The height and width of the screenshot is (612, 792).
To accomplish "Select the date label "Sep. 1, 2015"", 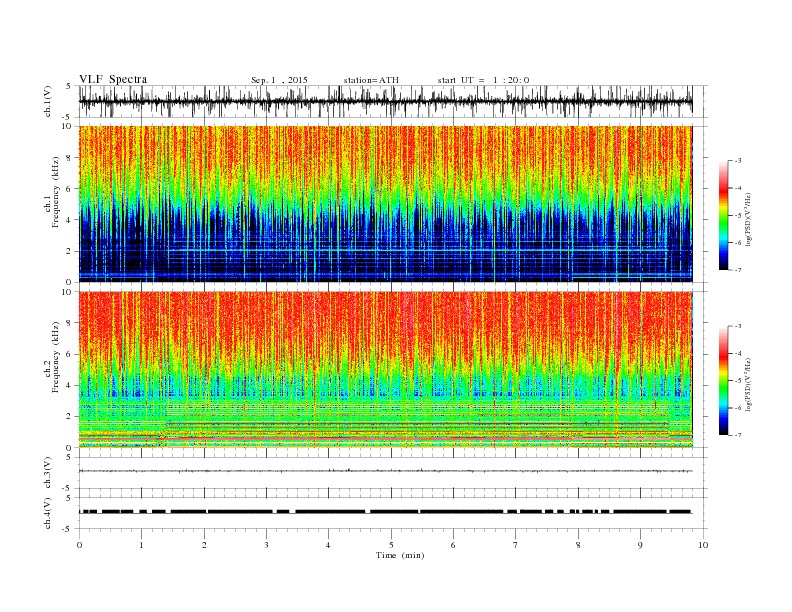I will pos(279,80).
